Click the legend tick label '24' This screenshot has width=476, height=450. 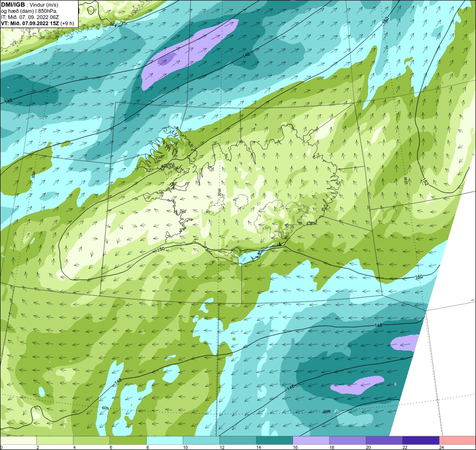coord(442,447)
